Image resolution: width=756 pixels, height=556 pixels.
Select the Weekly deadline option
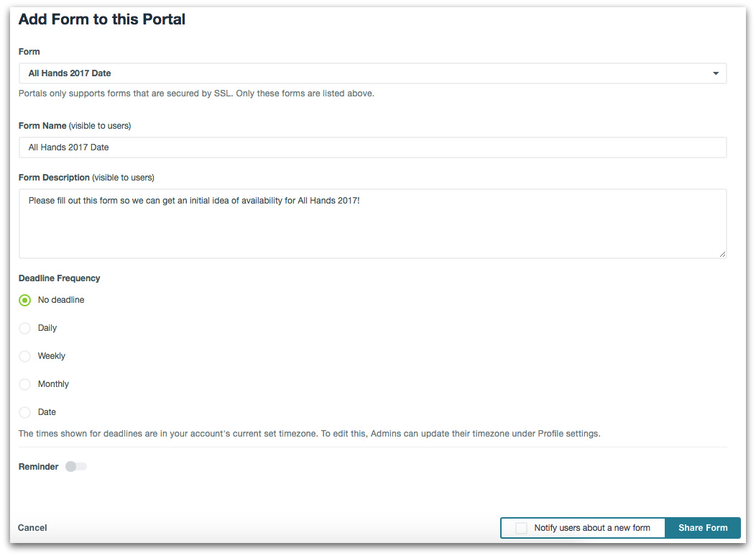tap(25, 357)
